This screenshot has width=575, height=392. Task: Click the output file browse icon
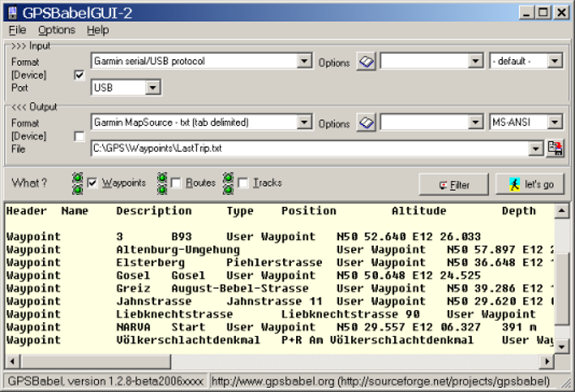coord(556,149)
